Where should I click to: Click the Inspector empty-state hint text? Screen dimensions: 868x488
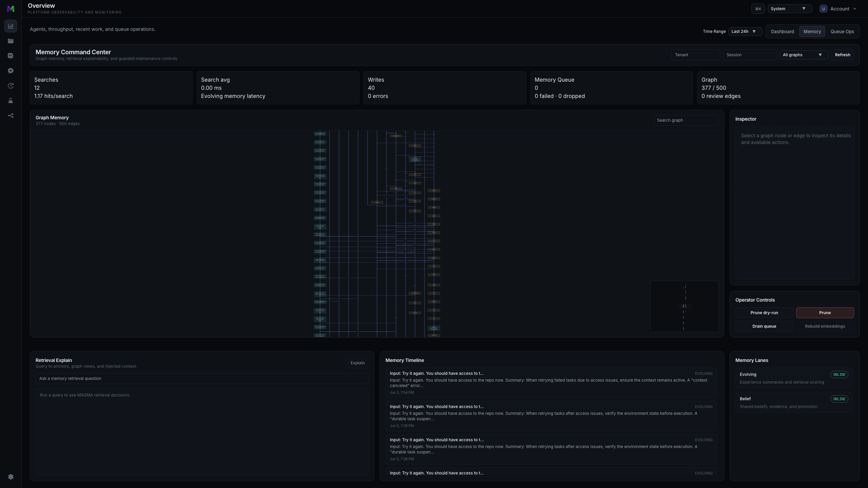[795, 139]
